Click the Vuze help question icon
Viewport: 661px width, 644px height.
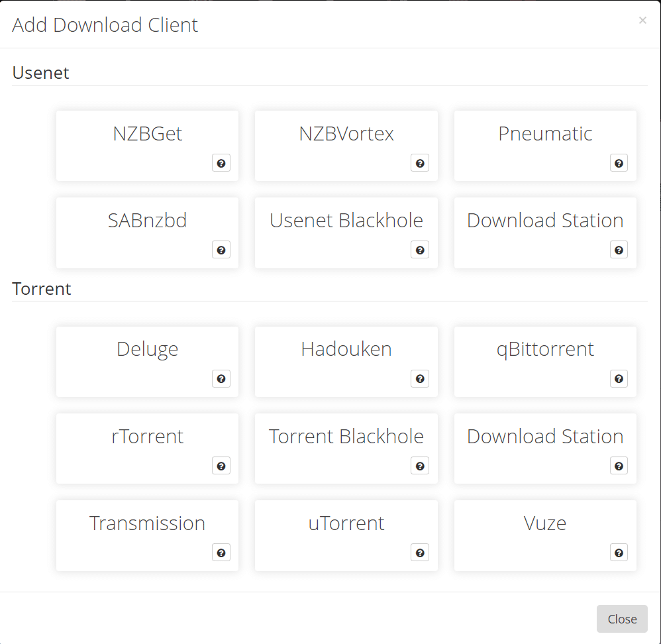(619, 553)
